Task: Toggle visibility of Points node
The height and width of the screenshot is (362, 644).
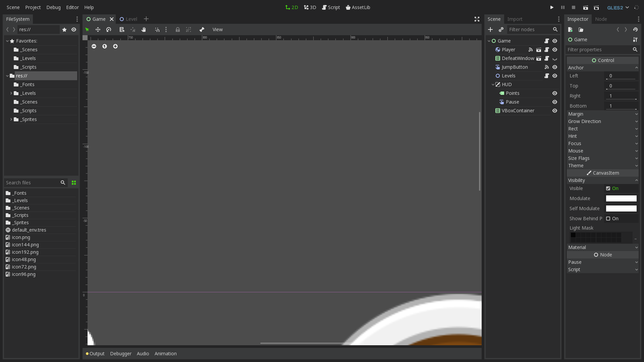Action: click(555, 93)
